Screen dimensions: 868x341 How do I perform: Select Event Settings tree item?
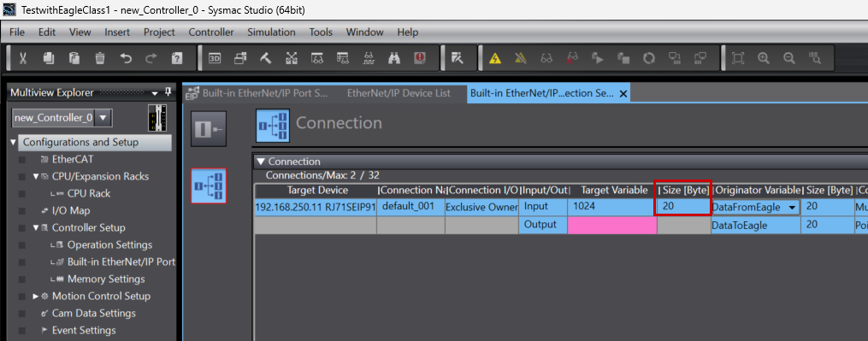click(x=84, y=331)
